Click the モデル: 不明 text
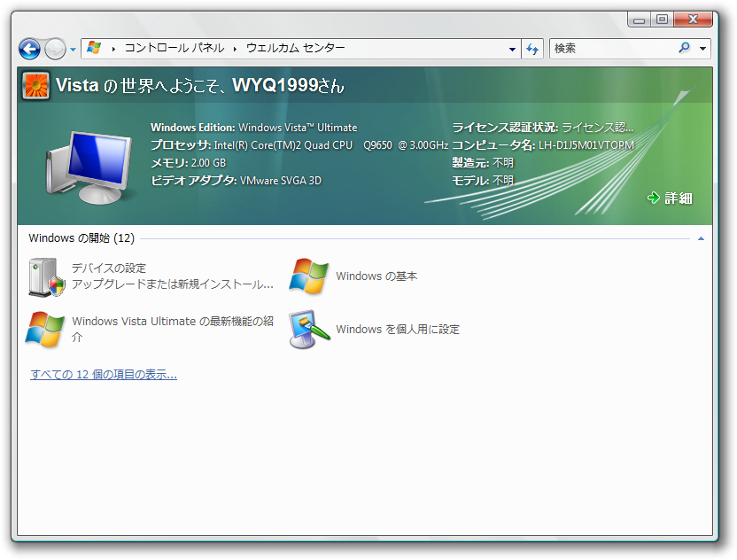This screenshot has width=737, height=560. [483, 181]
